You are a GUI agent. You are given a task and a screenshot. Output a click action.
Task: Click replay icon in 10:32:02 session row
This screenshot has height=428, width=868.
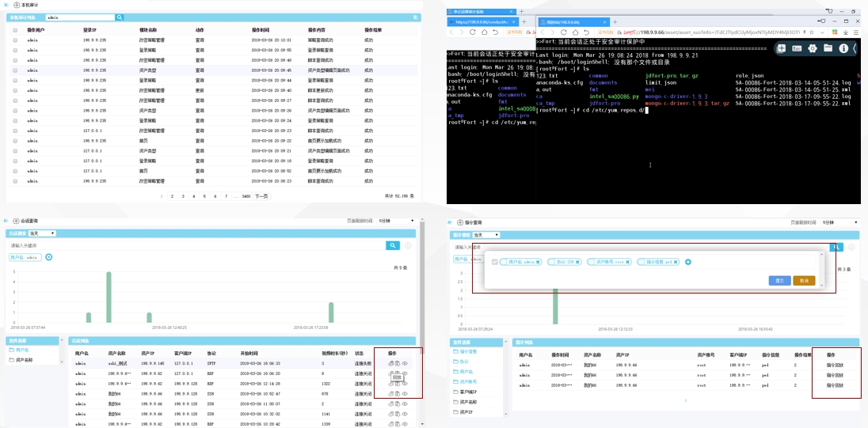pyautogui.click(x=390, y=414)
